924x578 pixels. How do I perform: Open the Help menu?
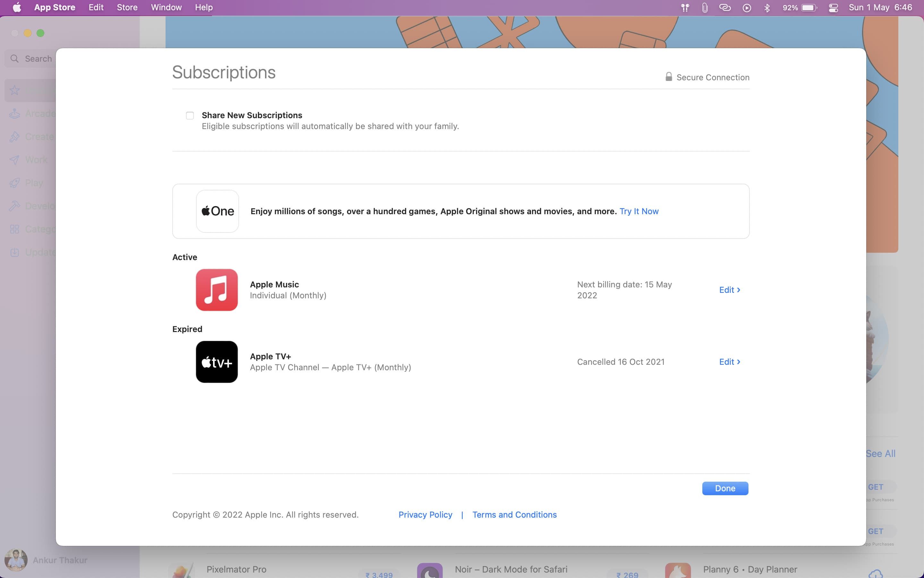tap(203, 7)
